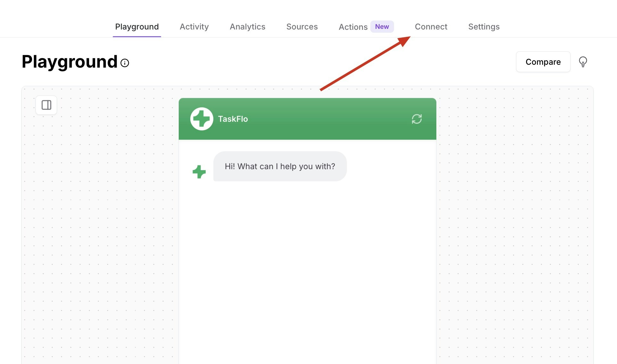617x364 pixels.
Task: Toggle the side panel layout icon
Action: tap(46, 105)
